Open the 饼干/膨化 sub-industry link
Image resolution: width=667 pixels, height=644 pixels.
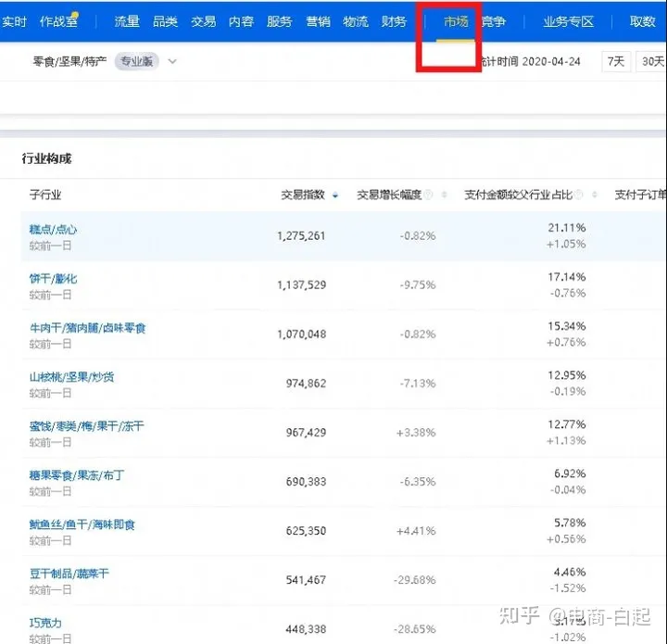(x=53, y=279)
